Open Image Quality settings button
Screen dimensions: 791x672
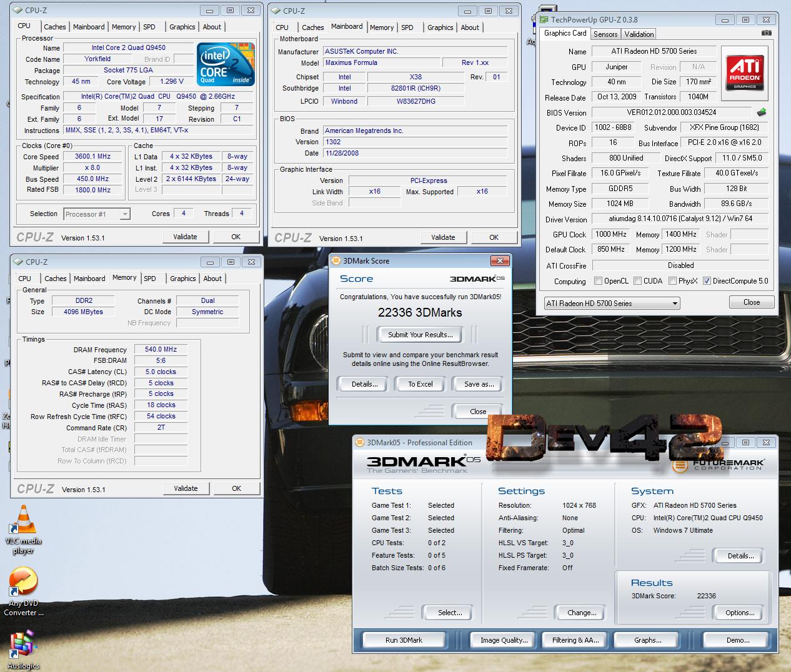click(x=504, y=640)
